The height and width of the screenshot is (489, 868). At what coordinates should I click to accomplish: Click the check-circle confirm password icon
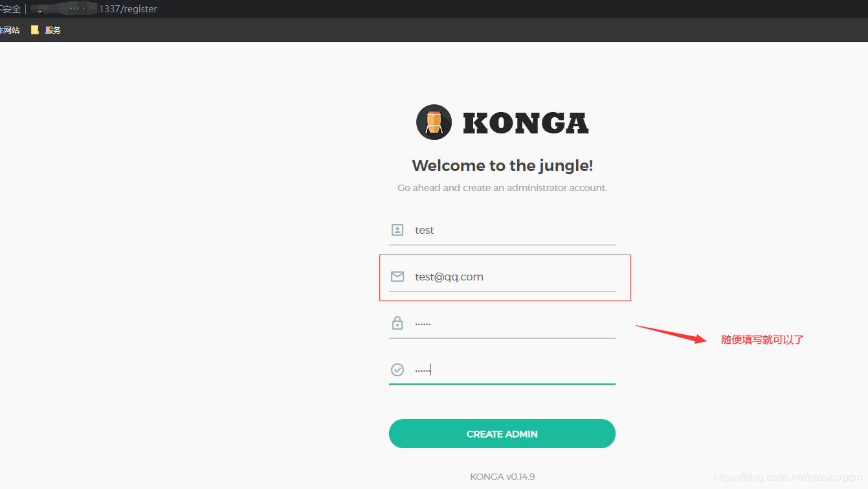[x=397, y=369]
